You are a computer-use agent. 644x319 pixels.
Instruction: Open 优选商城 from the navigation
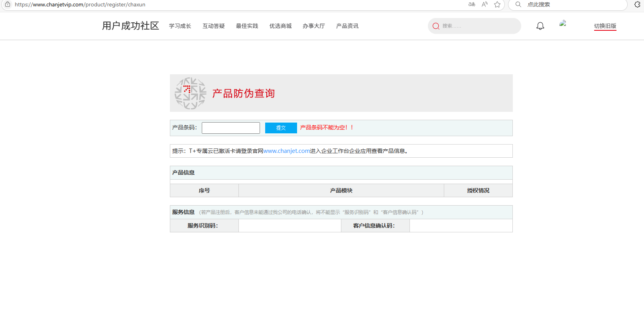(280, 26)
